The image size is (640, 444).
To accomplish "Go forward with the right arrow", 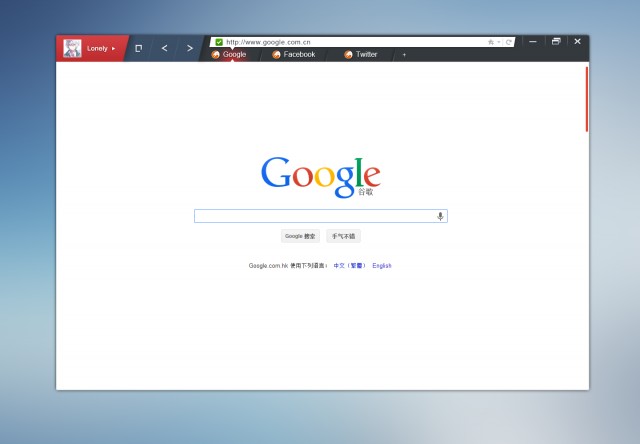I will click(x=190, y=48).
